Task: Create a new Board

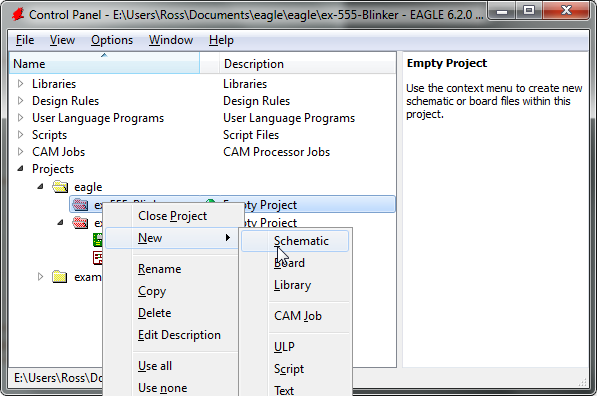Action: pyautogui.click(x=295, y=263)
